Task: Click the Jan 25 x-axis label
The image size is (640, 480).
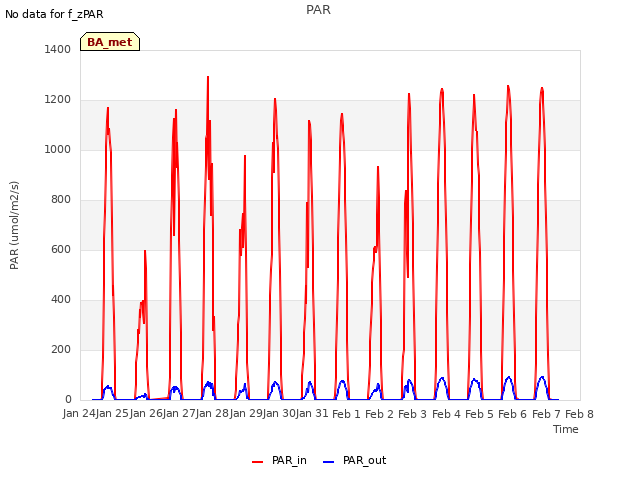Action: pyautogui.click(x=112, y=414)
